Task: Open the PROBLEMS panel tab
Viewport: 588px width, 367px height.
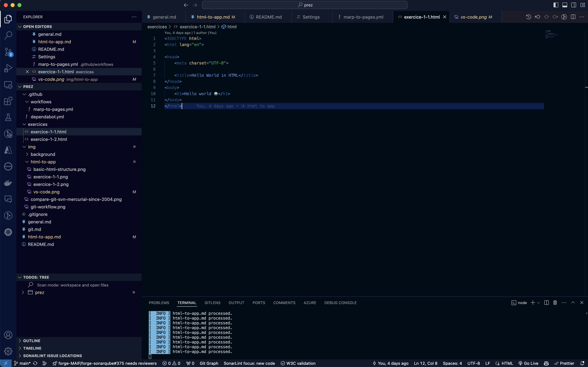Action: point(159,303)
